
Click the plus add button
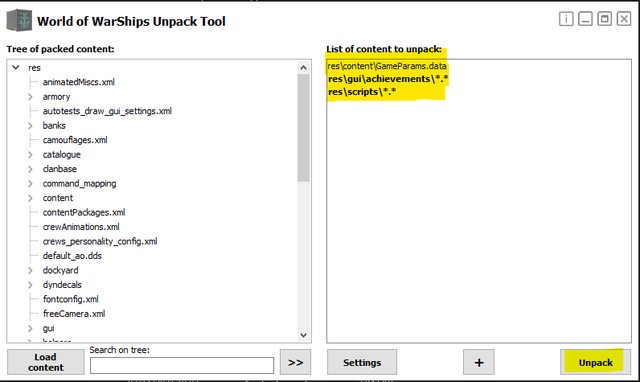pos(479,362)
